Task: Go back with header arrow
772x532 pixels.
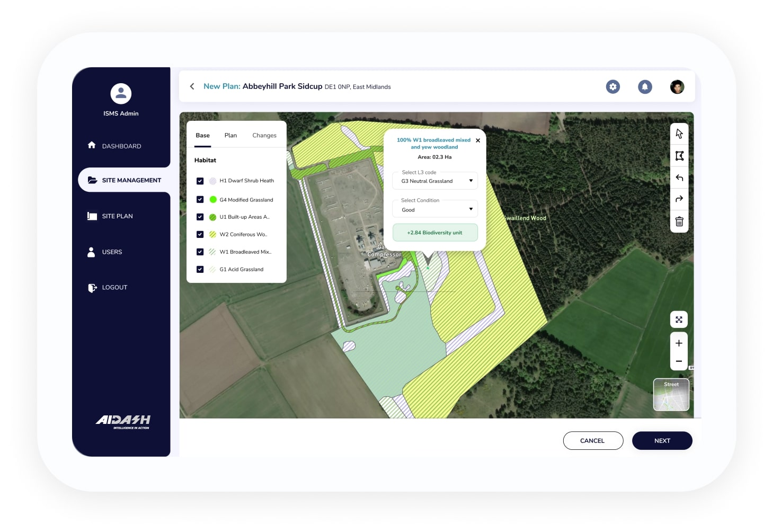Action: coord(192,86)
